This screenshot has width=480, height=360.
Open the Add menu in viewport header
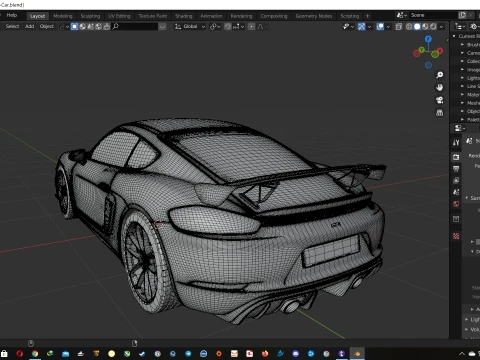(x=30, y=26)
